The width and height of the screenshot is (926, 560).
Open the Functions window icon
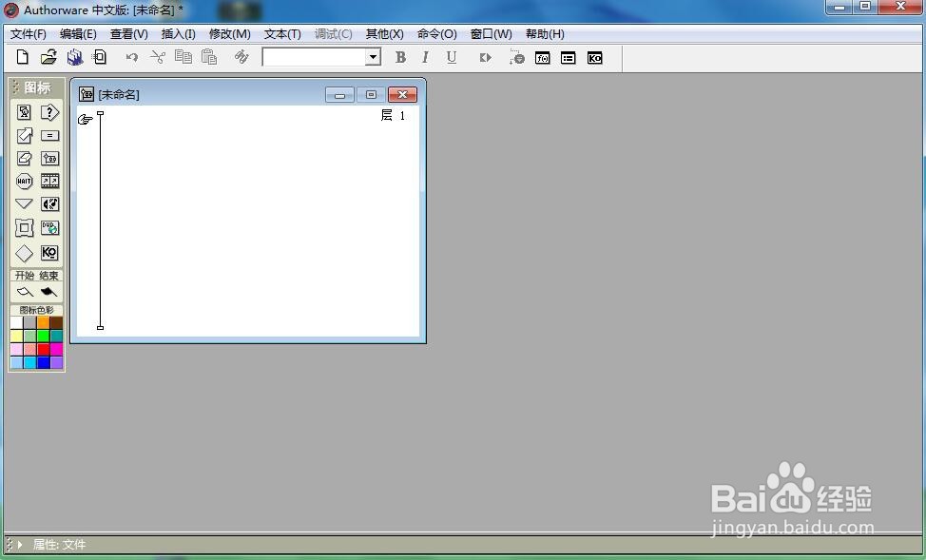coord(542,58)
